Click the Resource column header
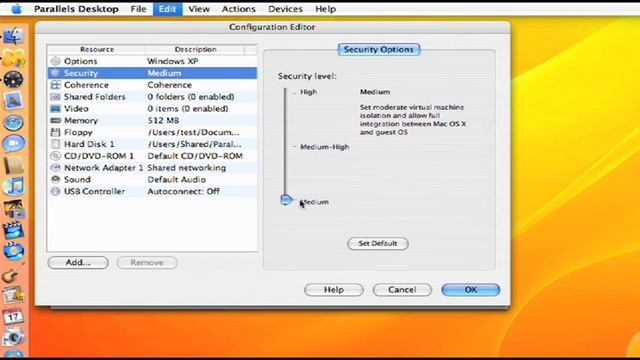The image size is (640, 360). (x=97, y=49)
